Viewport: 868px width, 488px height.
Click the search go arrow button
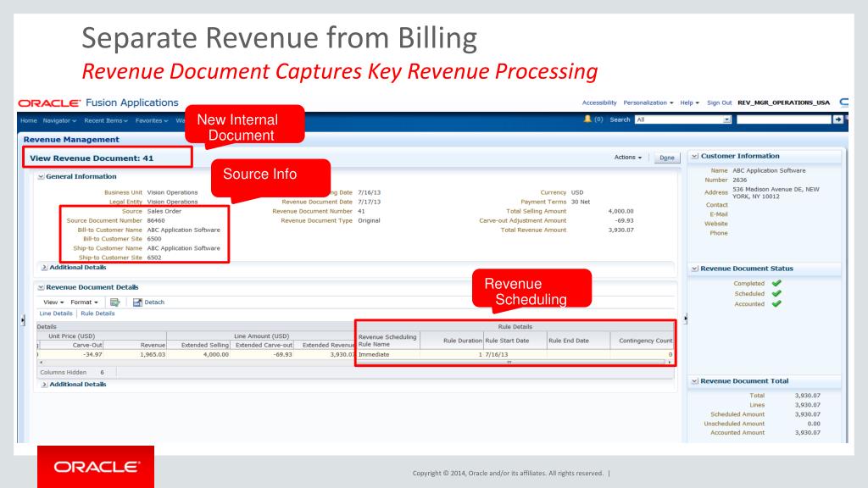coord(838,119)
